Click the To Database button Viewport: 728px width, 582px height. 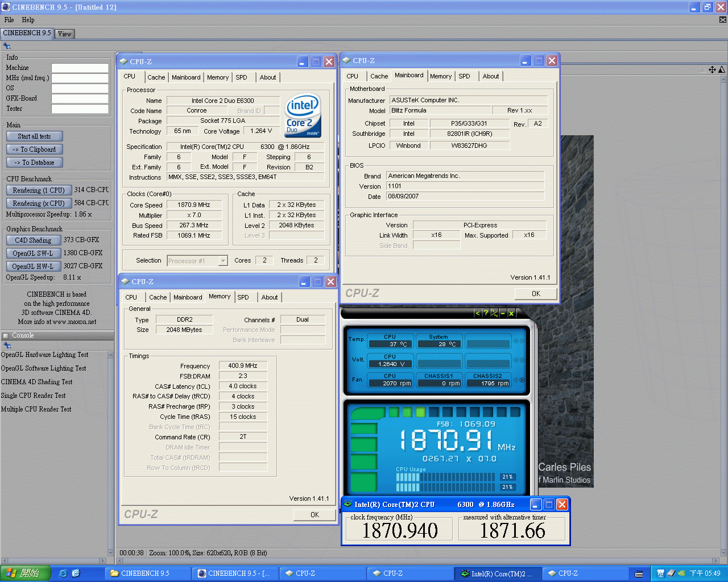pos(35,163)
